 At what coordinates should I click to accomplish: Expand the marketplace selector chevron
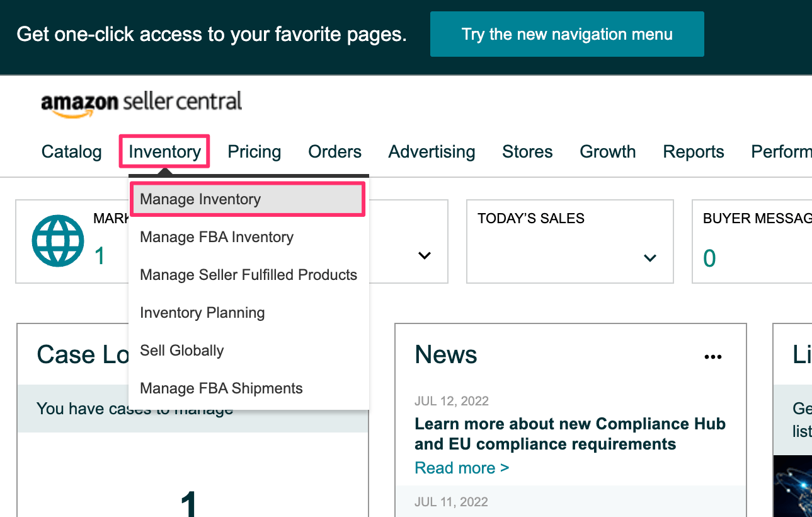[x=424, y=256]
